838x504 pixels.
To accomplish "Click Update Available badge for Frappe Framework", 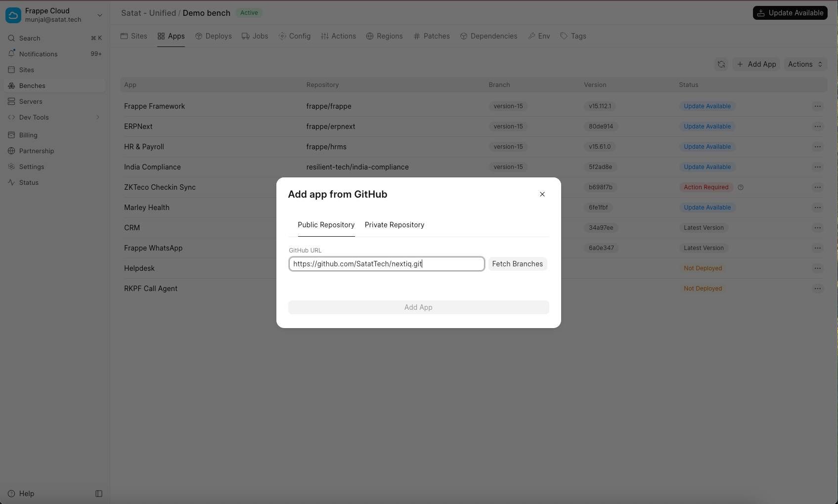I will click(x=707, y=106).
